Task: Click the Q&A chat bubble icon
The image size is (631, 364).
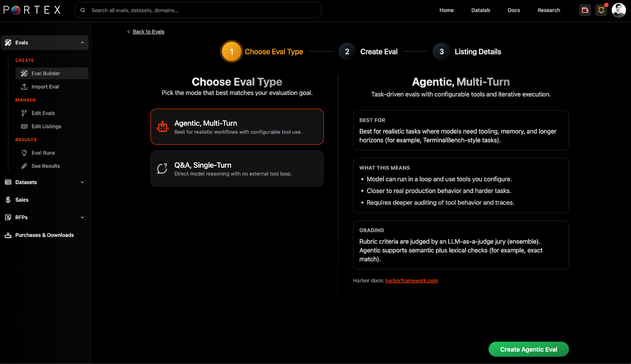Action: 162,168
